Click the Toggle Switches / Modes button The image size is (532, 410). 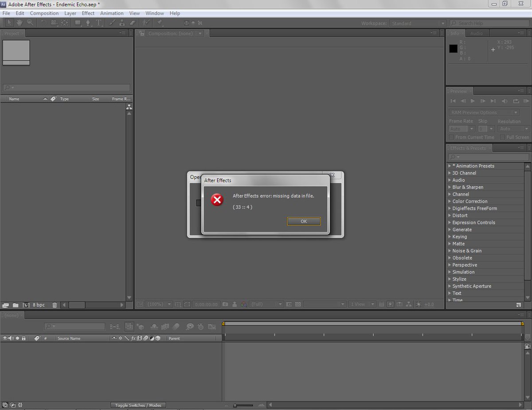138,405
